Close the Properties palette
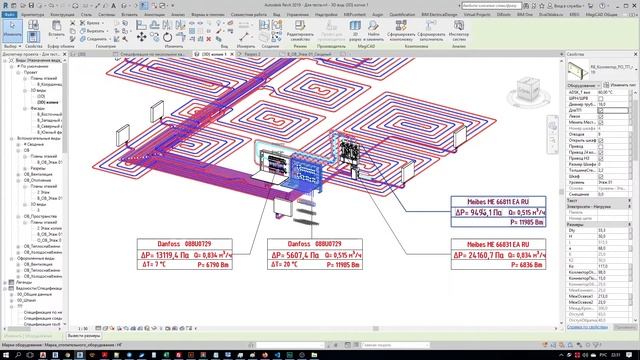 636,54
